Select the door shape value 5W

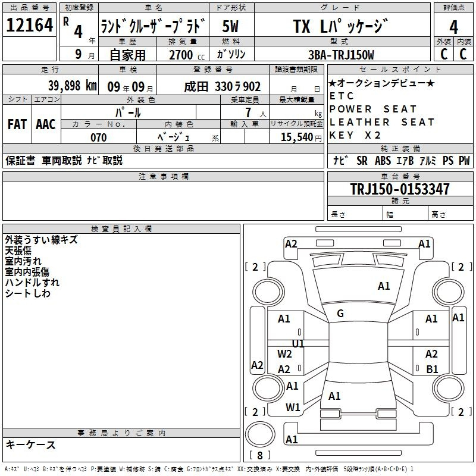click(x=230, y=26)
